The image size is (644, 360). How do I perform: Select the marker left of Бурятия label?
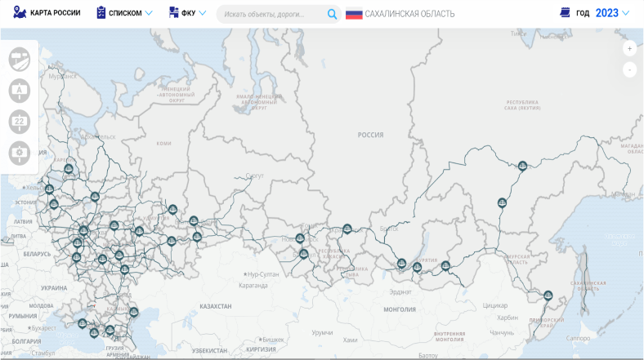tap(417, 268)
